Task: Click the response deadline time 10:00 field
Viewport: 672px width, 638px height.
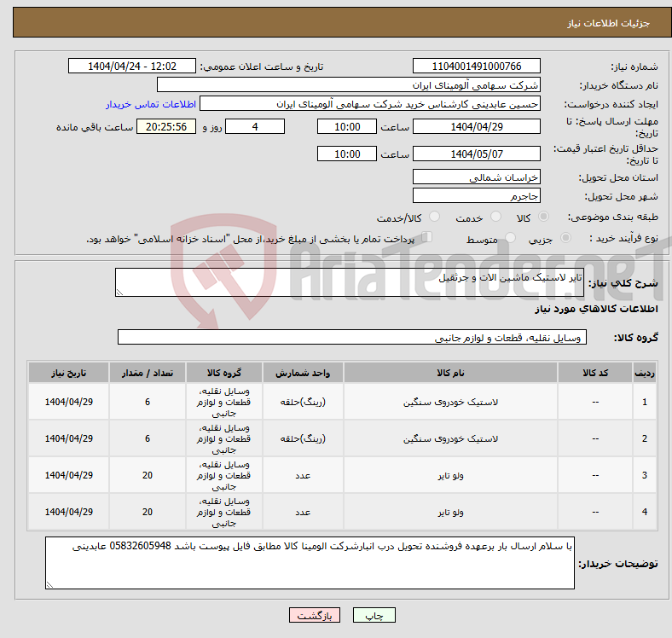Action: coord(347,126)
